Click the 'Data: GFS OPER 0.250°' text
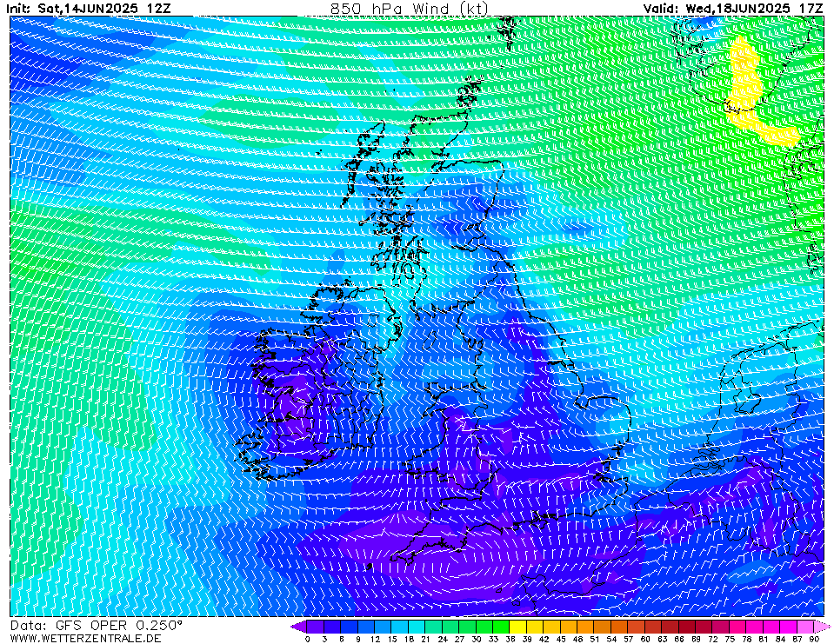 [97, 626]
